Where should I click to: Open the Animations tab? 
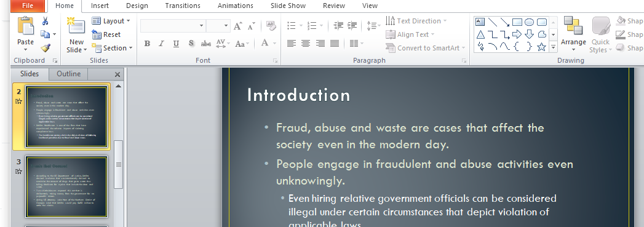tap(236, 6)
